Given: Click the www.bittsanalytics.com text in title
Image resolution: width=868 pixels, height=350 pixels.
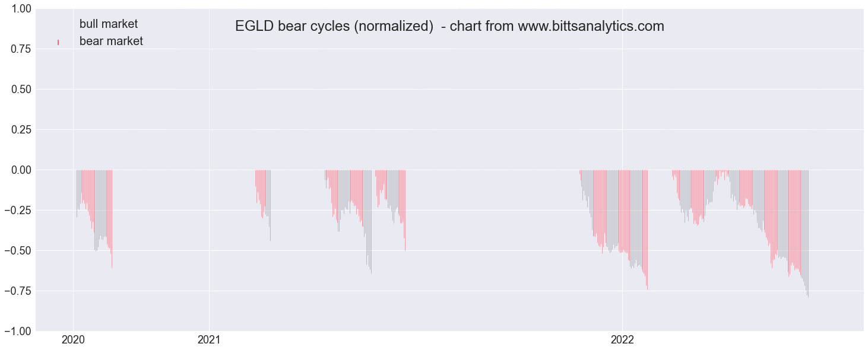Looking at the screenshot, I should pos(591,27).
